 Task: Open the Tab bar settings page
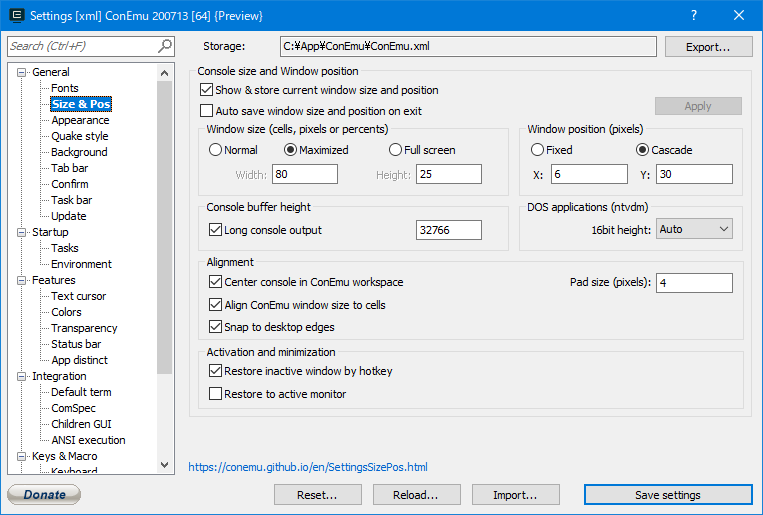tap(70, 168)
